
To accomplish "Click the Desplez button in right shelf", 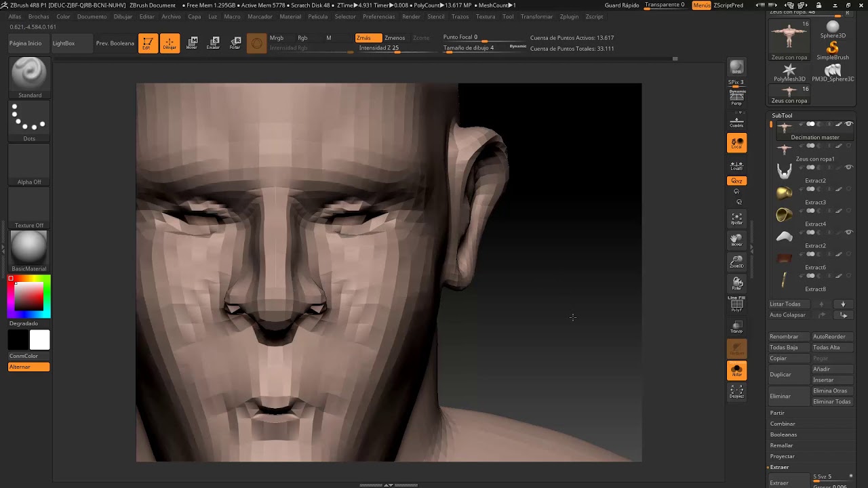I will pos(736,392).
